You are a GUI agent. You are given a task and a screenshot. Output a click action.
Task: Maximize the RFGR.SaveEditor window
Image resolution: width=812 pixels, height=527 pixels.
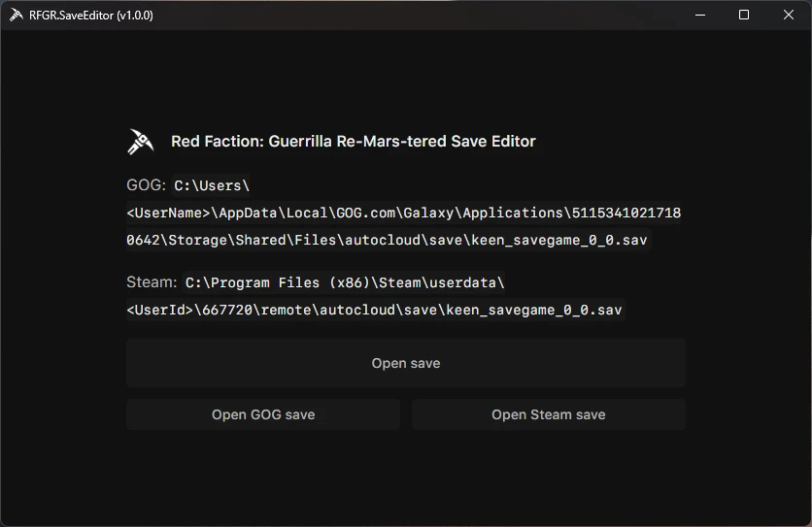[744, 15]
